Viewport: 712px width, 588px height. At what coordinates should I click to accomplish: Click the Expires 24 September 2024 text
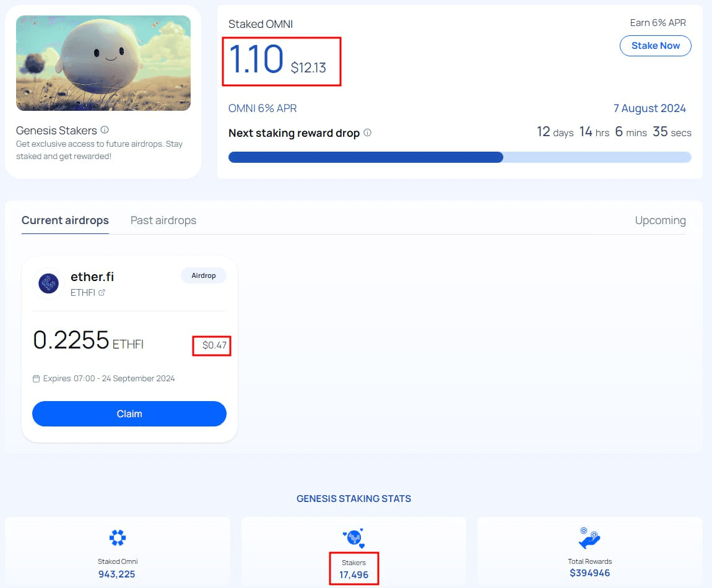tap(109, 379)
